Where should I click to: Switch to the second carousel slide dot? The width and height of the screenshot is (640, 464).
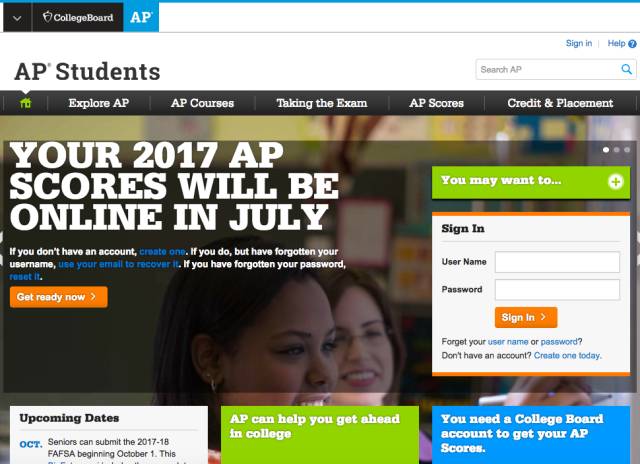(616, 150)
